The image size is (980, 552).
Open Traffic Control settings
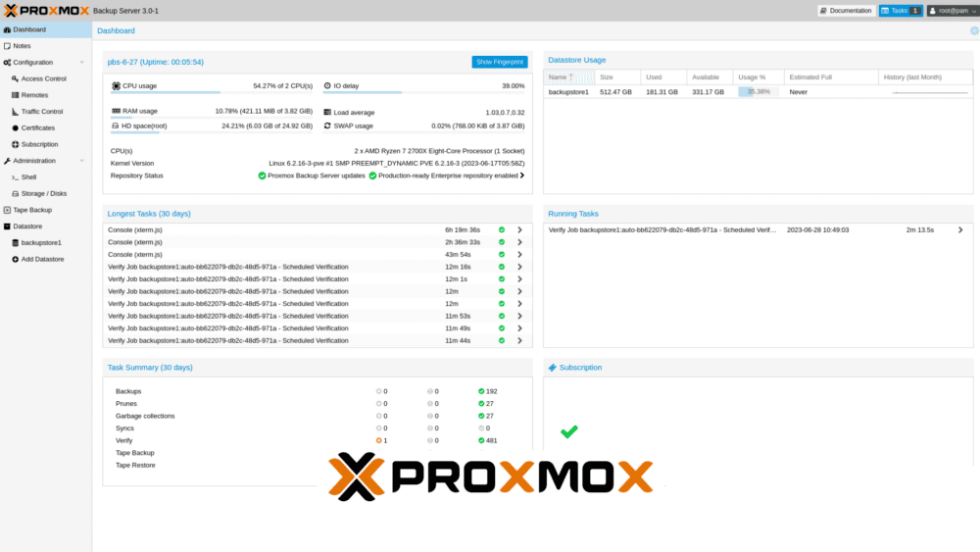pyautogui.click(x=42, y=112)
